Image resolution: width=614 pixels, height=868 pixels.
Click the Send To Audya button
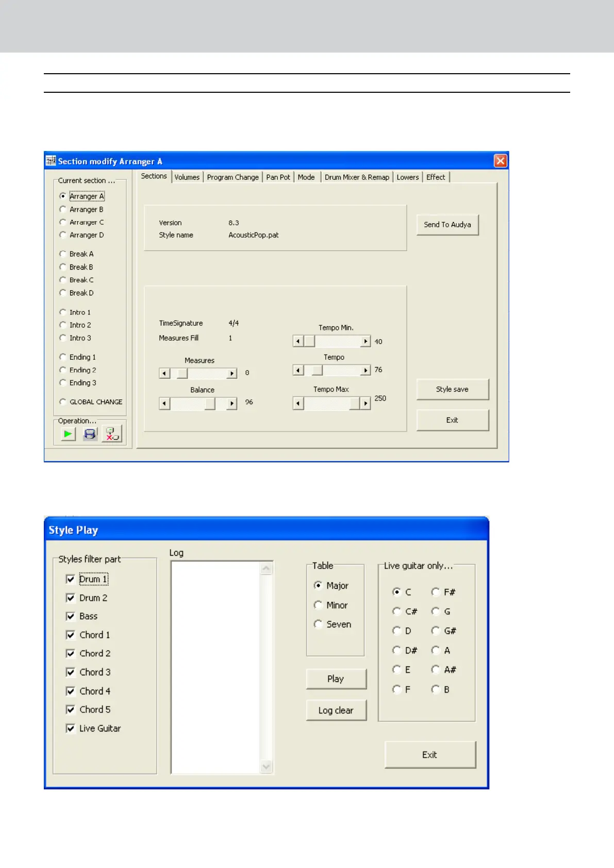coord(447,225)
